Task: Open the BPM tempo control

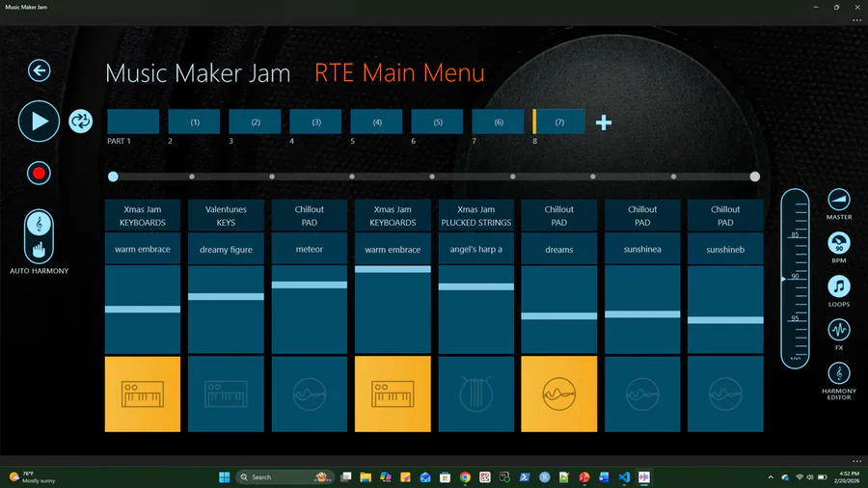Action: (x=839, y=243)
